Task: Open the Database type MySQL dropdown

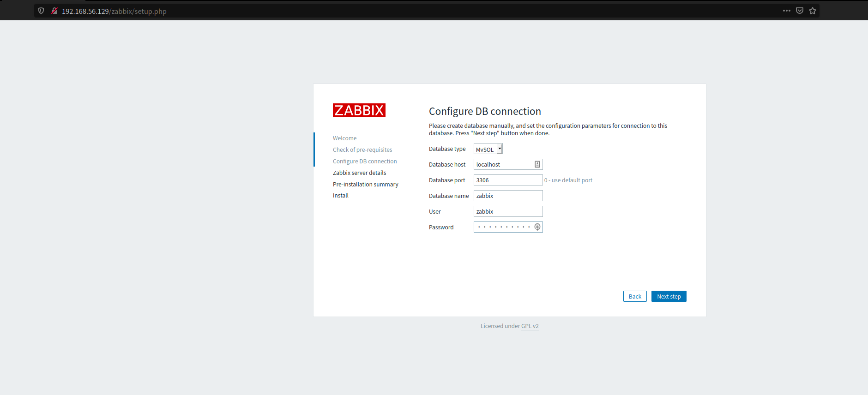Action: point(488,149)
